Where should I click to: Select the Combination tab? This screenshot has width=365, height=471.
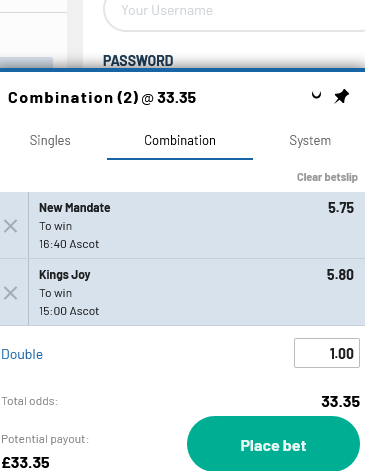click(x=180, y=141)
